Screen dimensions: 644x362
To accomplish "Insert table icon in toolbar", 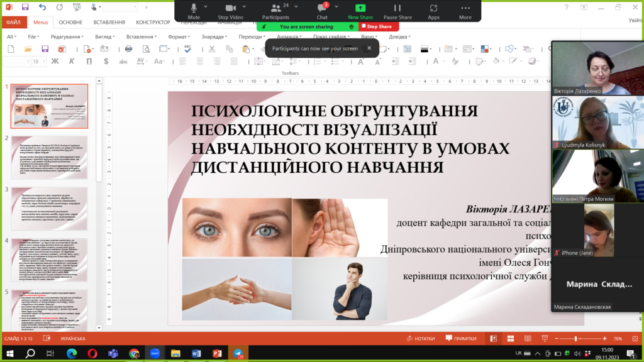I will point(408,49).
